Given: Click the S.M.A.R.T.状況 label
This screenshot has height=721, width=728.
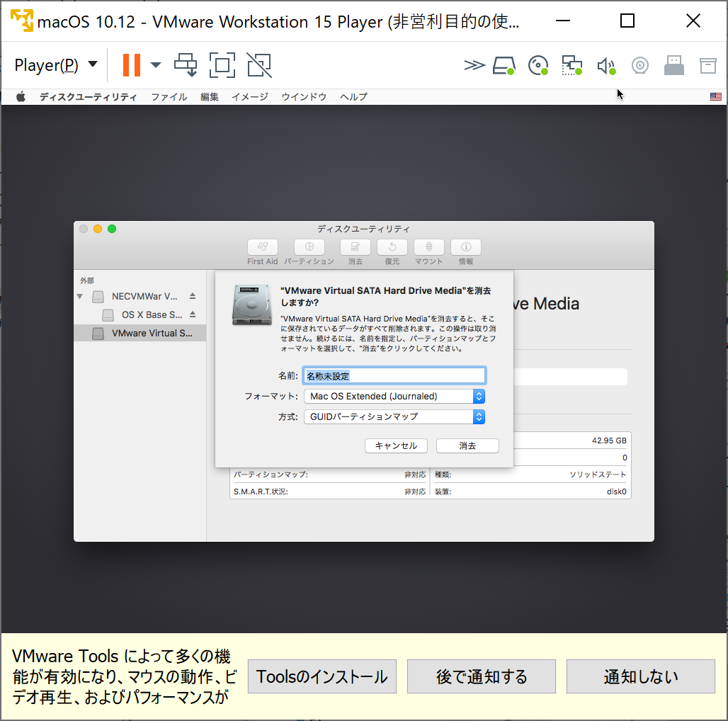Looking at the screenshot, I should [261, 492].
